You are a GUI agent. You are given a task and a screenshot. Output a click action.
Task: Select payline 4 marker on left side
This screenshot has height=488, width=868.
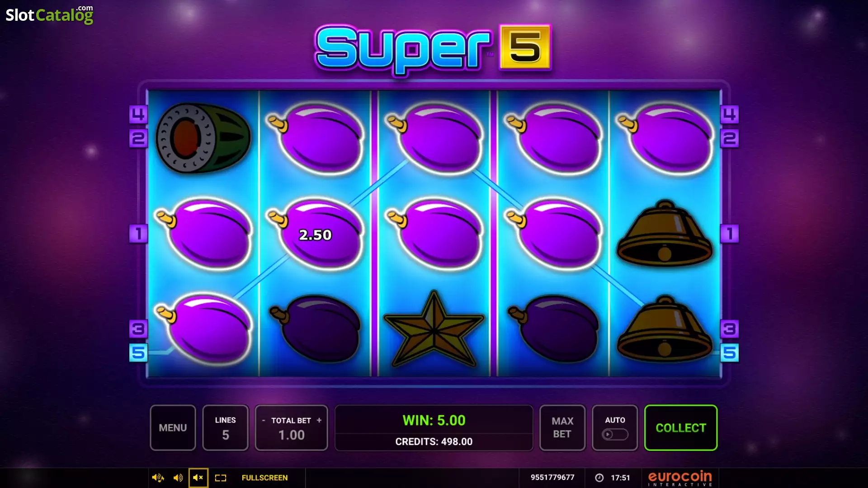click(x=138, y=114)
